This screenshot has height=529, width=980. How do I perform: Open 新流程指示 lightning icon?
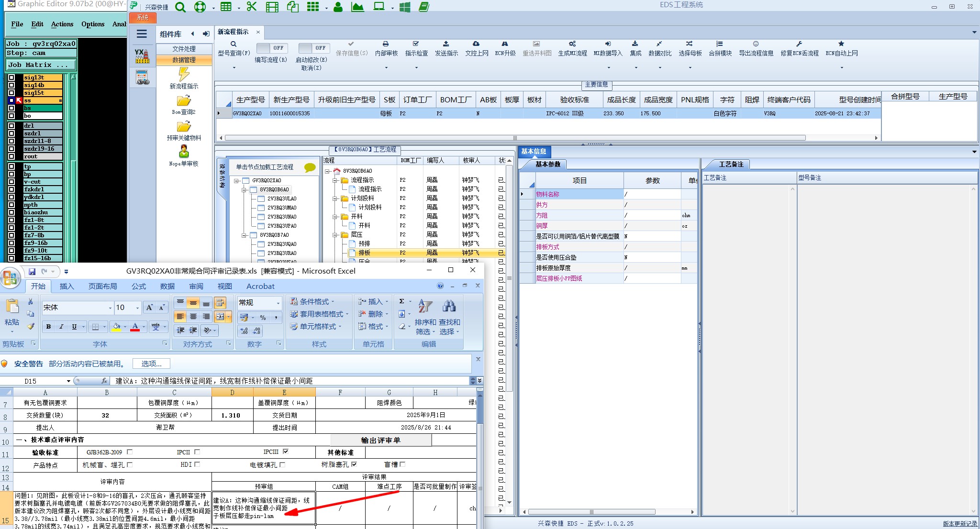tap(184, 74)
